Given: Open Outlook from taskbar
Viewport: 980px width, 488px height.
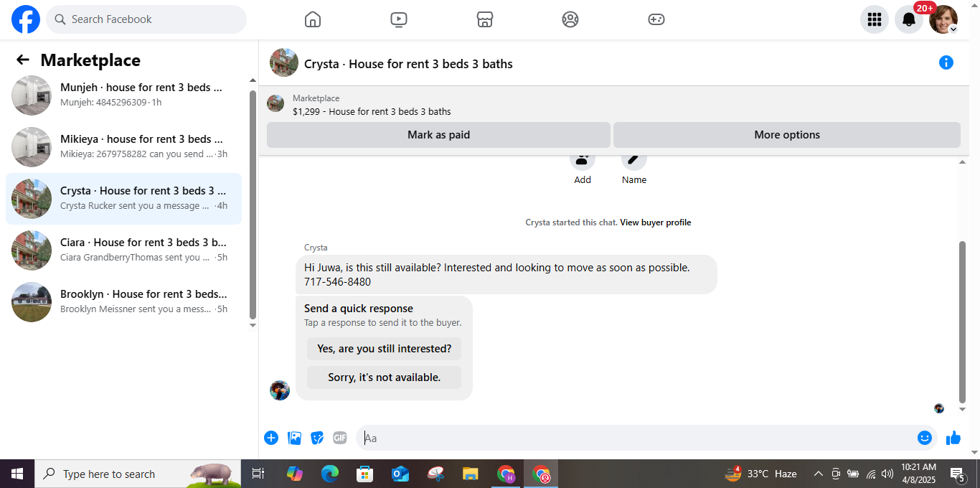Looking at the screenshot, I should [x=400, y=474].
